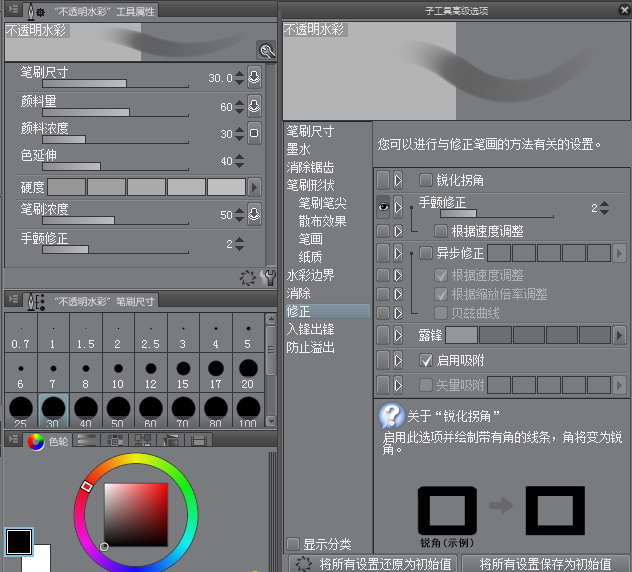Select 墨水 category in settings list
Screen dimensions: 632x572
click(x=298, y=149)
